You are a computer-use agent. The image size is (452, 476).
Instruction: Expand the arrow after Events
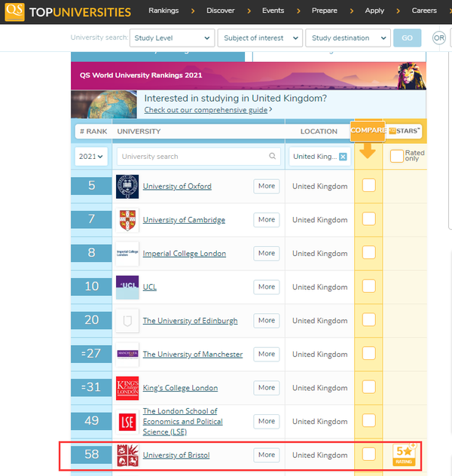point(298,11)
